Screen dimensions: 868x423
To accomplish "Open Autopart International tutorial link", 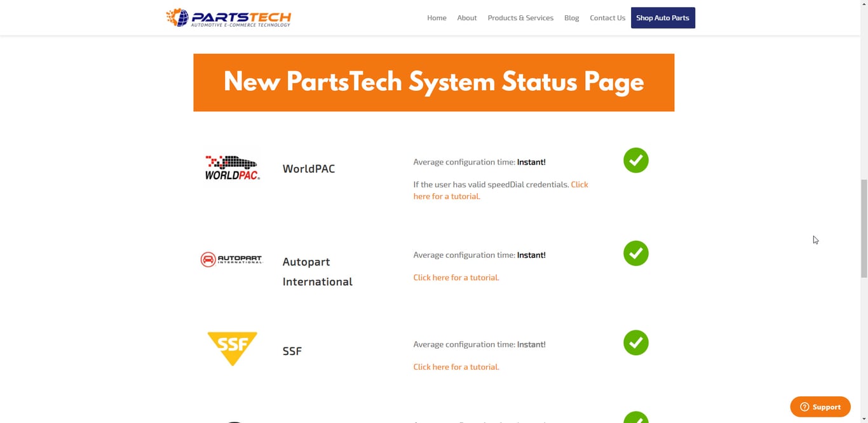I will click(x=456, y=278).
